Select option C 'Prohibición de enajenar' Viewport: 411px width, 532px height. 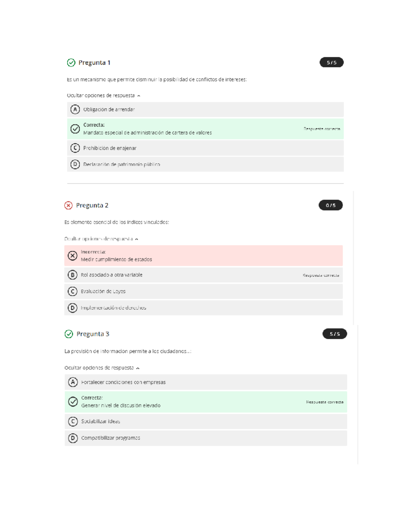point(75,148)
